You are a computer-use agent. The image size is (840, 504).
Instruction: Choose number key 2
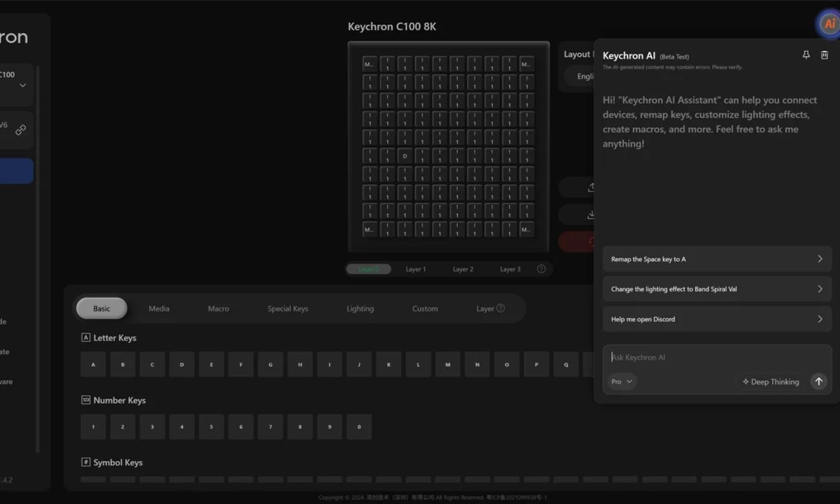point(123,427)
